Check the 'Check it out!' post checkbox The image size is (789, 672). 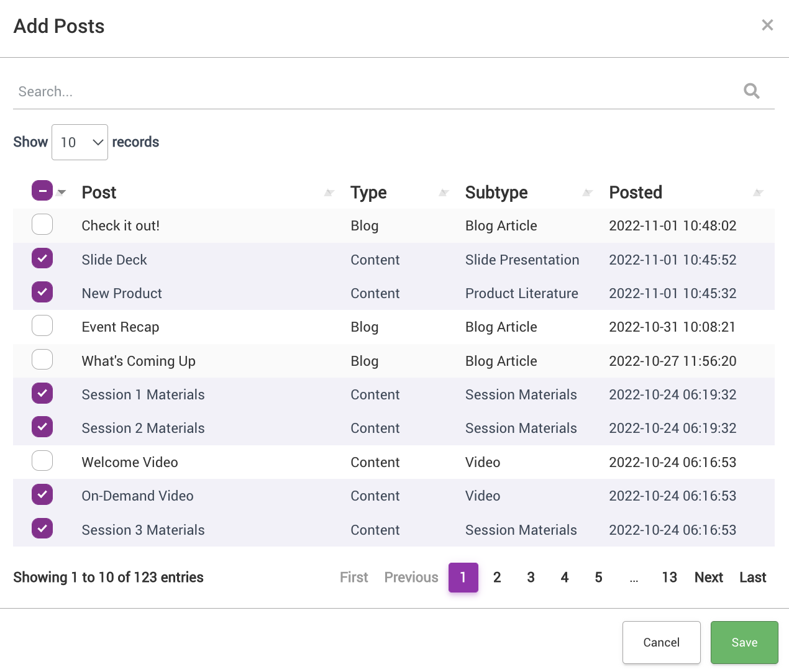click(42, 224)
